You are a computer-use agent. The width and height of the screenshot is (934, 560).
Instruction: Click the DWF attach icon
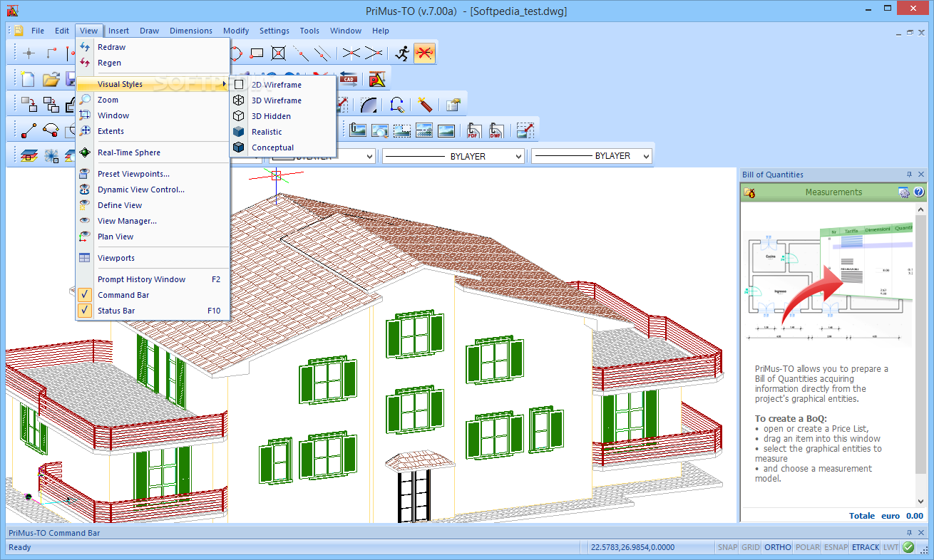click(496, 130)
